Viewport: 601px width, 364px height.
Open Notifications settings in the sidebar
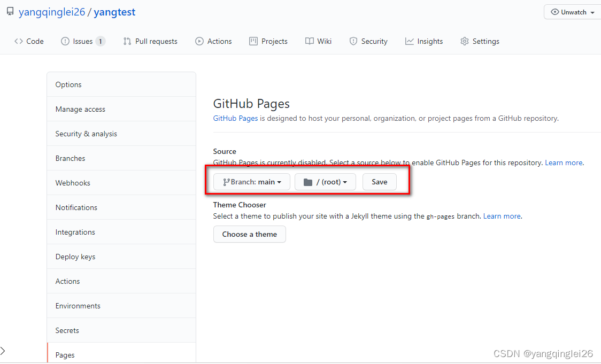click(121, 207)
